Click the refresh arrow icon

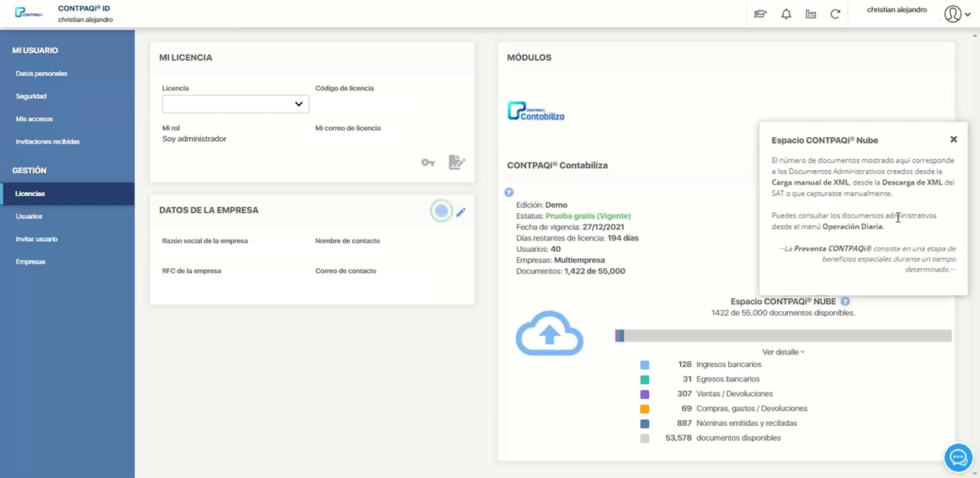pyautogui.click(x=835, y=14)
